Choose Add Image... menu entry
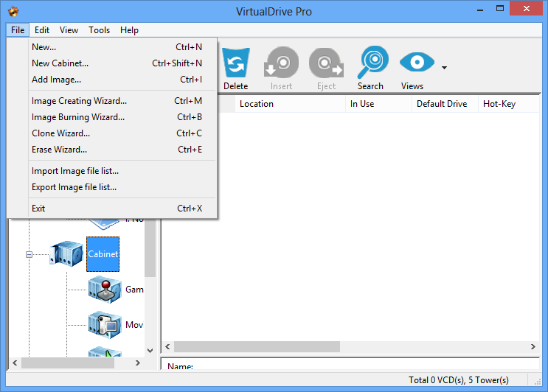The image size is (548, 392). click(x=112, y=80)
